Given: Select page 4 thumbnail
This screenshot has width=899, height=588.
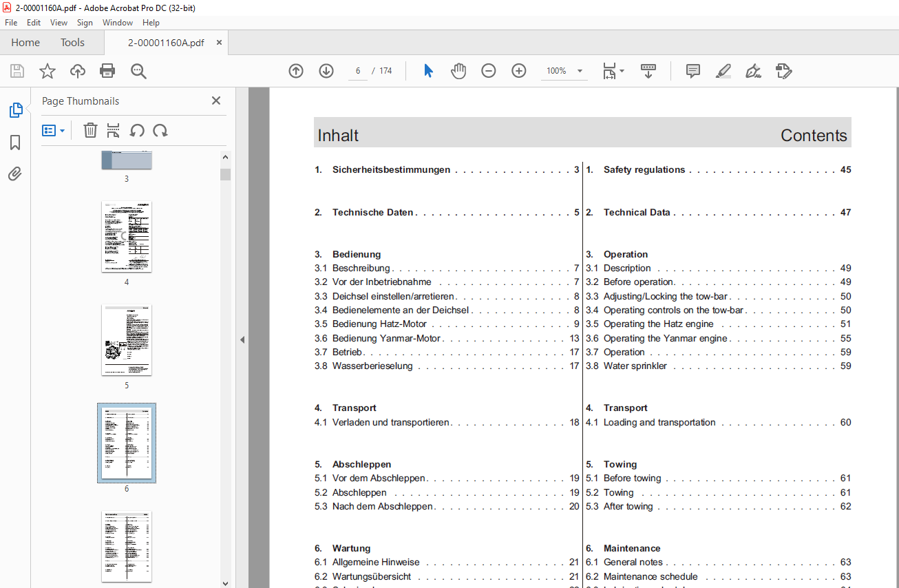Looking at the screenshot, I should (127, 236).
